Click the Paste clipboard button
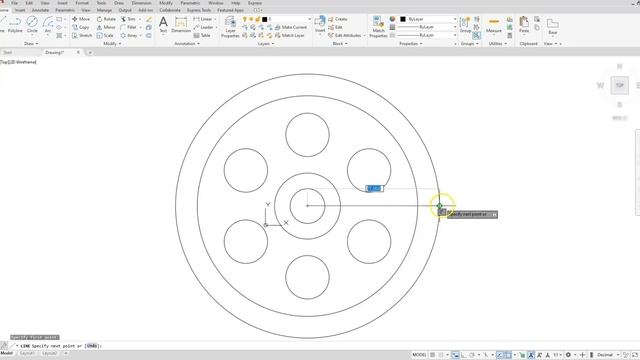 tap(524, 24)
